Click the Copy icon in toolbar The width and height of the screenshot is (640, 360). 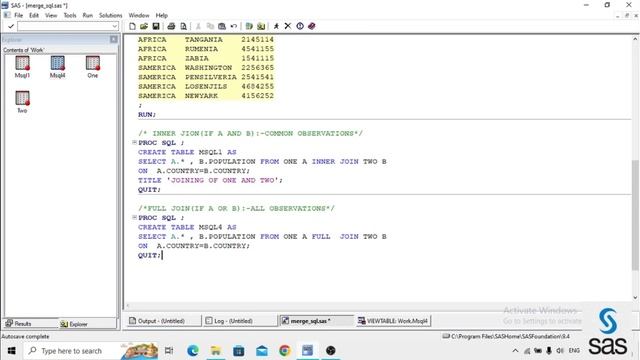point(210,26)
